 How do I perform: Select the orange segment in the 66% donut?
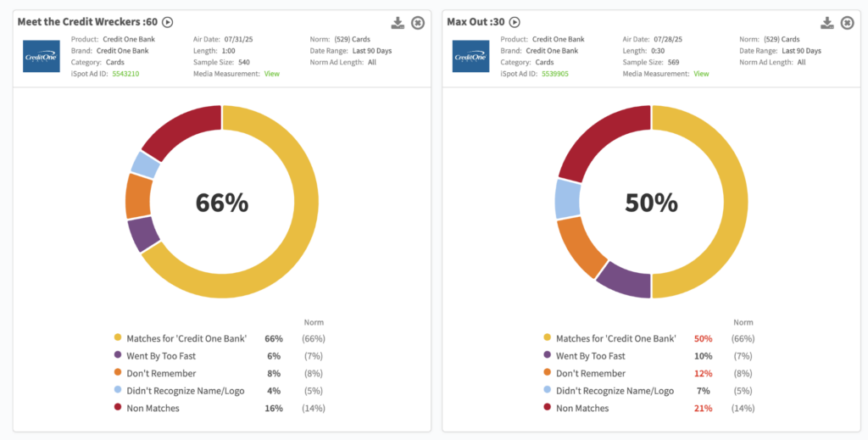(138, 196)
